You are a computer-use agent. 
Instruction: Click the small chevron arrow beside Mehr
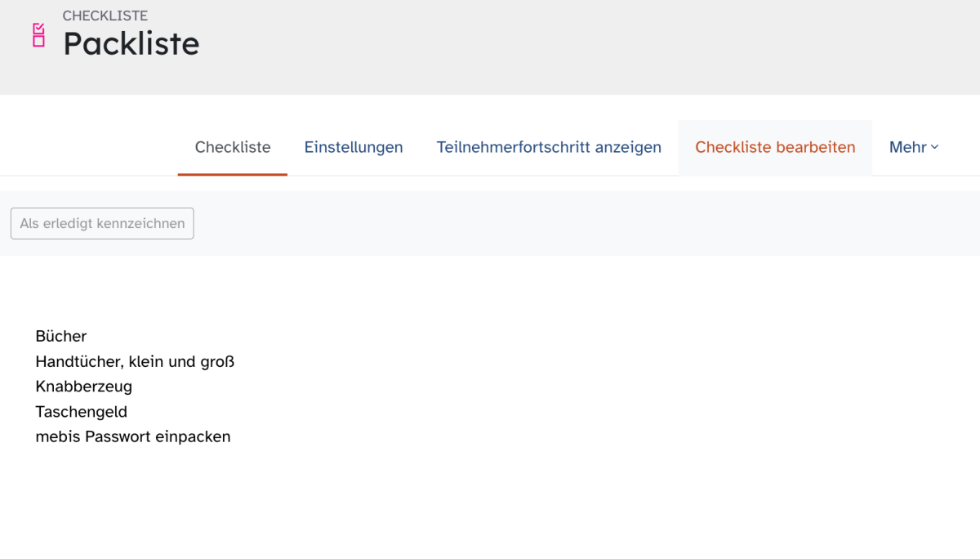(935, 147)
